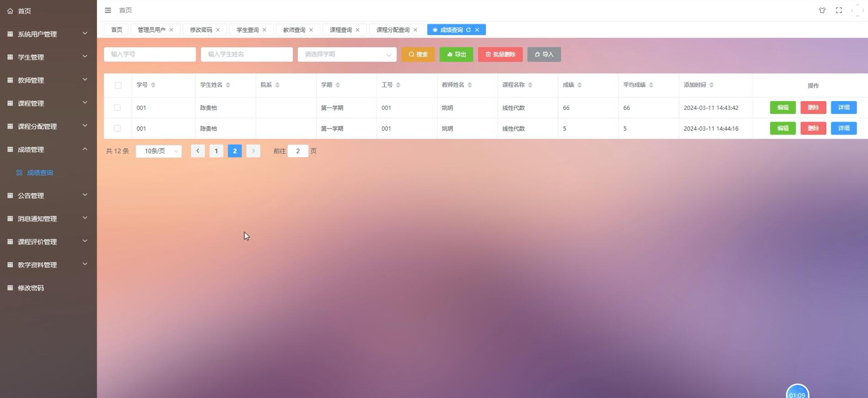Viewport: 868px width, 398px height.
Task: Sort by 成绩 column arrows
Action: click(579, 85)
